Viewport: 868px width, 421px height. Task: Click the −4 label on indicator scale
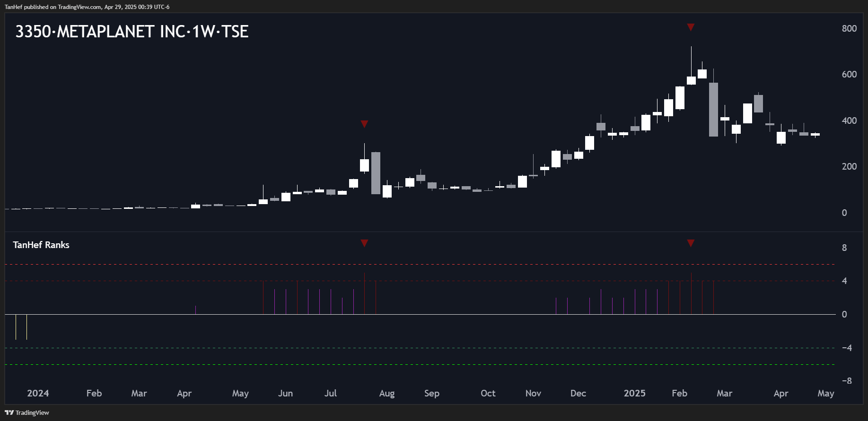click(847, 348)
